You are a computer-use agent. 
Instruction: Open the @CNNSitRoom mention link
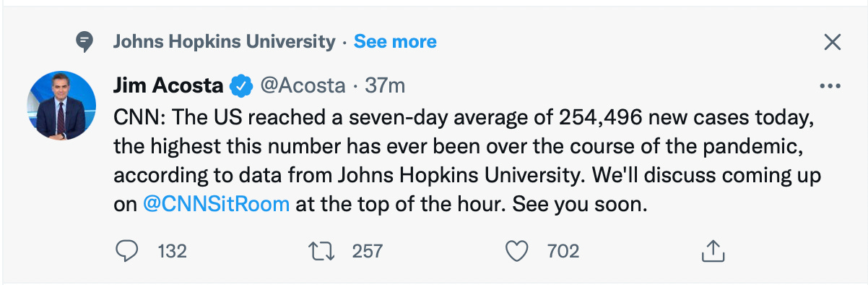tap(217, 204)
